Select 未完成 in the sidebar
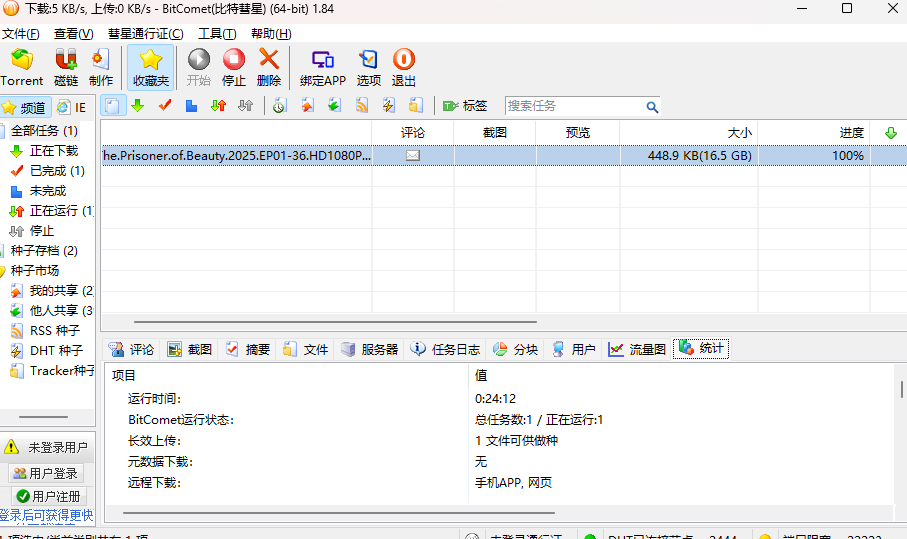Screen dimensions: 907x539 (x=47, y=191)
